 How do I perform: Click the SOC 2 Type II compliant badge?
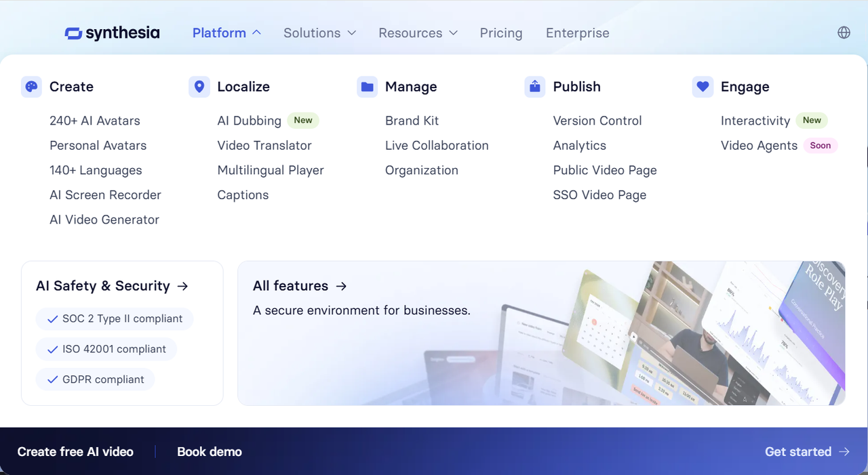coord(115,318)
